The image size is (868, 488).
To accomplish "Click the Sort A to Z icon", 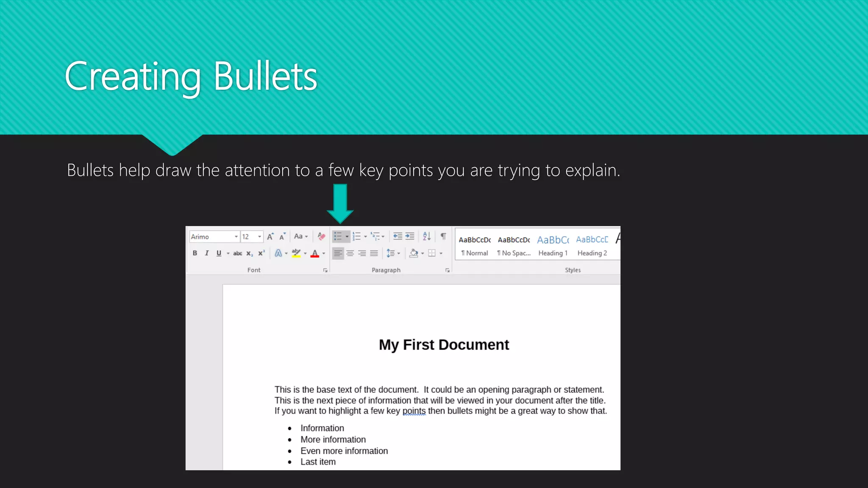I will 427,236.
